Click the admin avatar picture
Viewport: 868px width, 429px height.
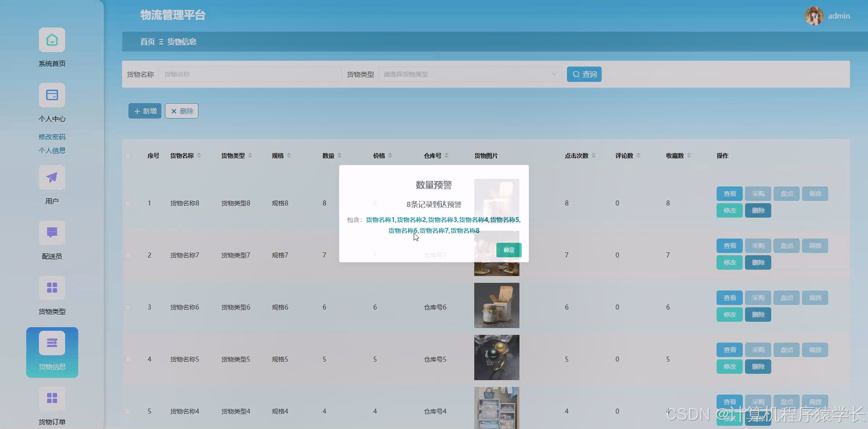coord(814,16)
